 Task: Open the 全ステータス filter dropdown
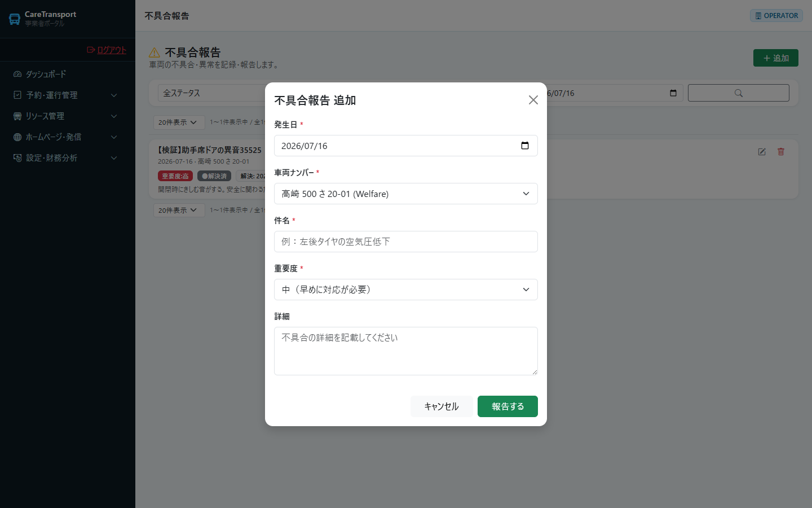tap(211, 93)
